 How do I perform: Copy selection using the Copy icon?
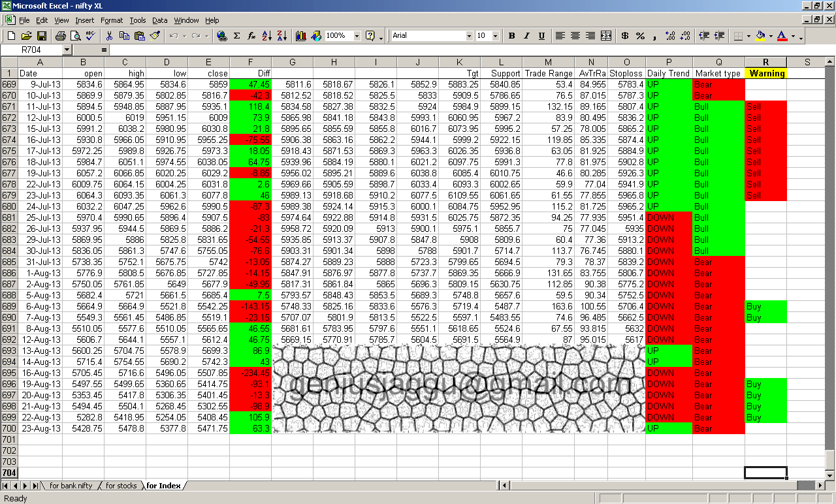(x=124, y=36)
